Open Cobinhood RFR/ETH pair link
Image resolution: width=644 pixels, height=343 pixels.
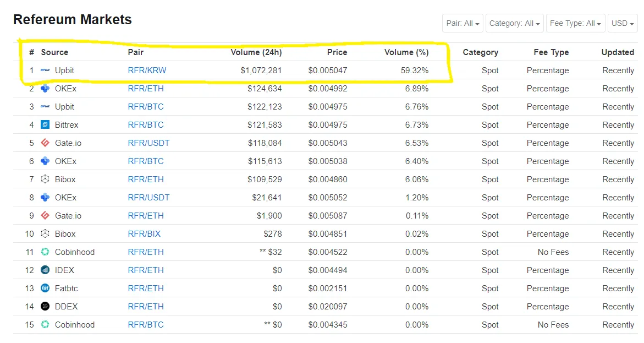click(x=146, y=252)
